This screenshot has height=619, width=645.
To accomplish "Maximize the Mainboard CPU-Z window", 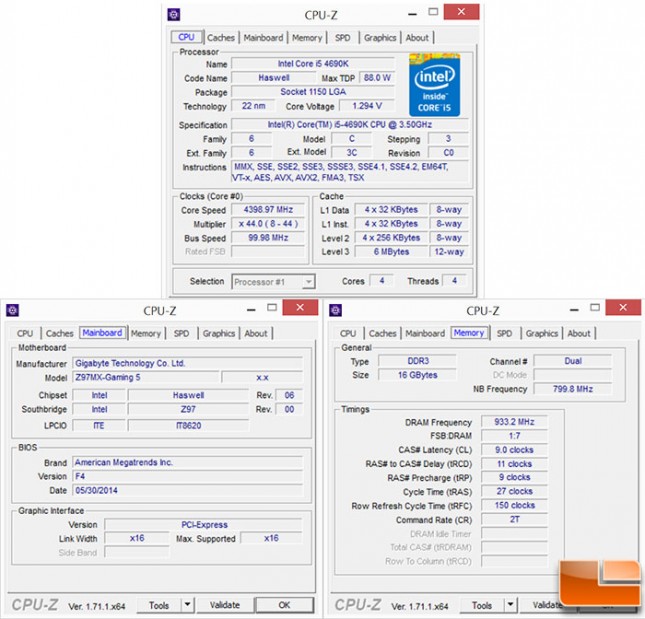I will pyautogui.click(x=272, y=308).
